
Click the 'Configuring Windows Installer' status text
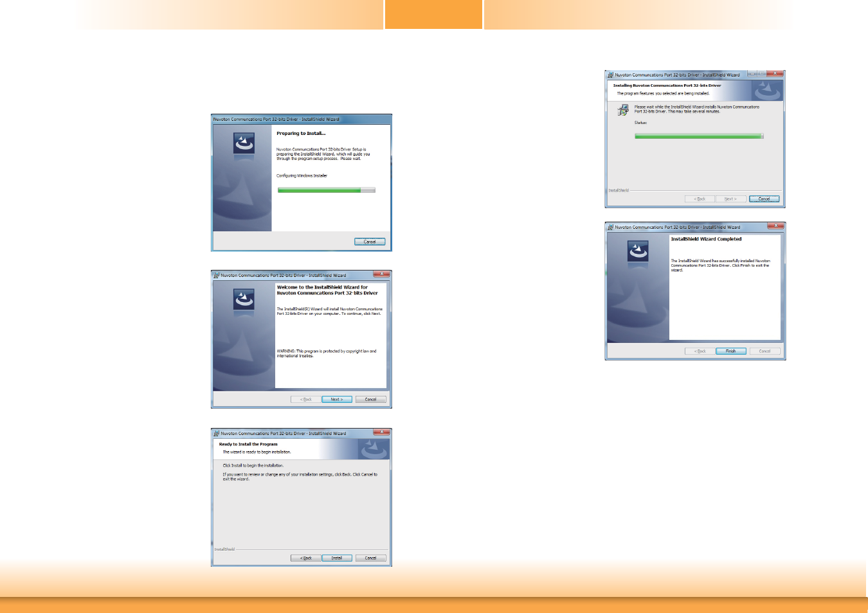302,175
